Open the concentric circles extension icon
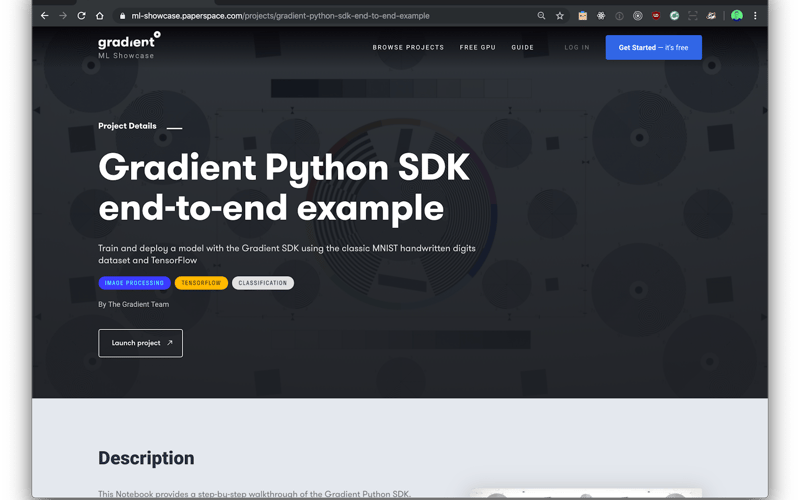This screenshot has width=800, height=500. [x=638, y=16]
